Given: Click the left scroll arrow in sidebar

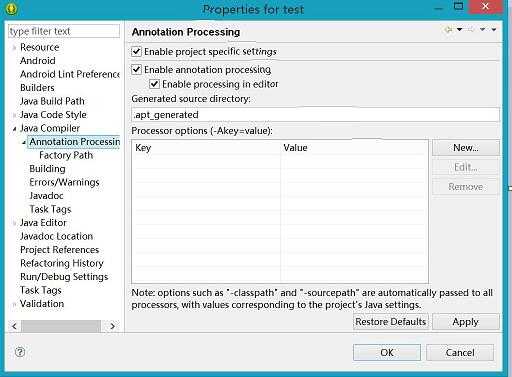Looking at the screenshot, I should (14, 326).
